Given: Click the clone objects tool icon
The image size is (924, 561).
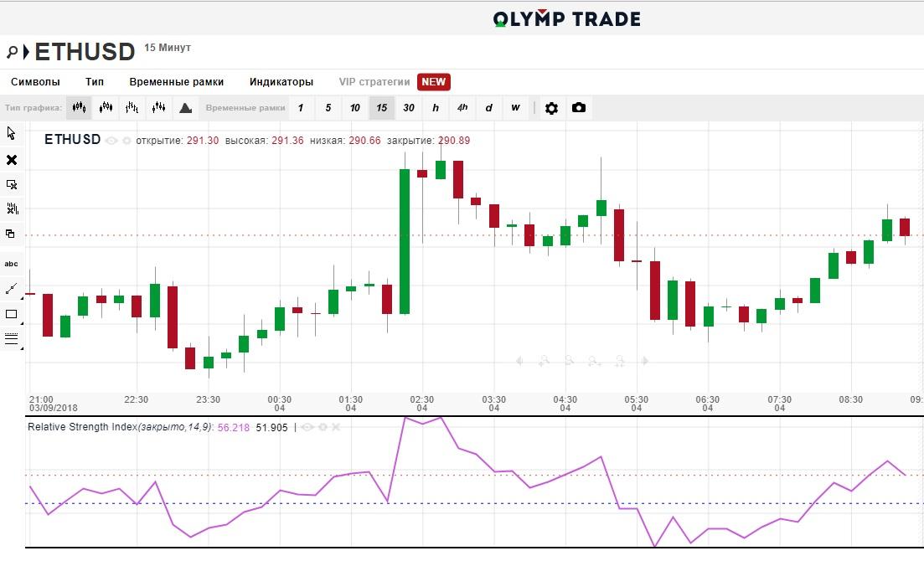Looking at the screenshot, I should [10, 234].
